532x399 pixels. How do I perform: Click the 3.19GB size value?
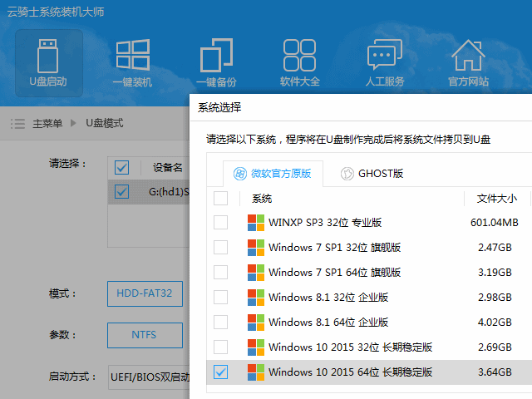click(495, 273)
